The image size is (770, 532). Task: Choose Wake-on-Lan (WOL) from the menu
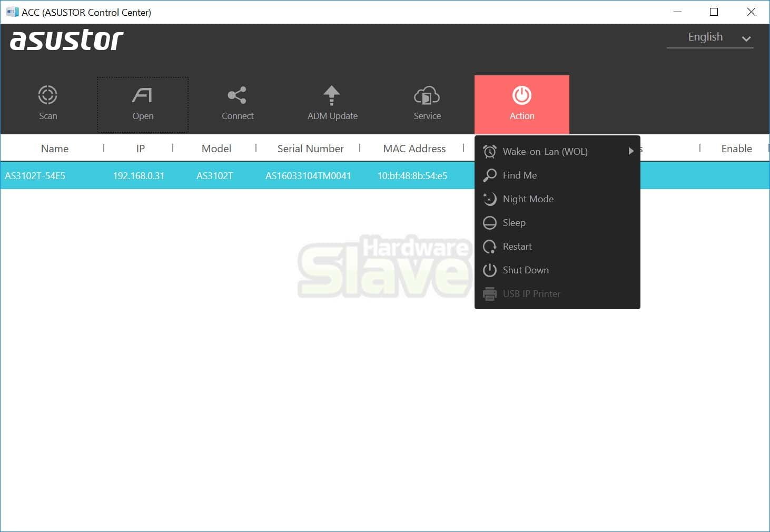(557, 152)
